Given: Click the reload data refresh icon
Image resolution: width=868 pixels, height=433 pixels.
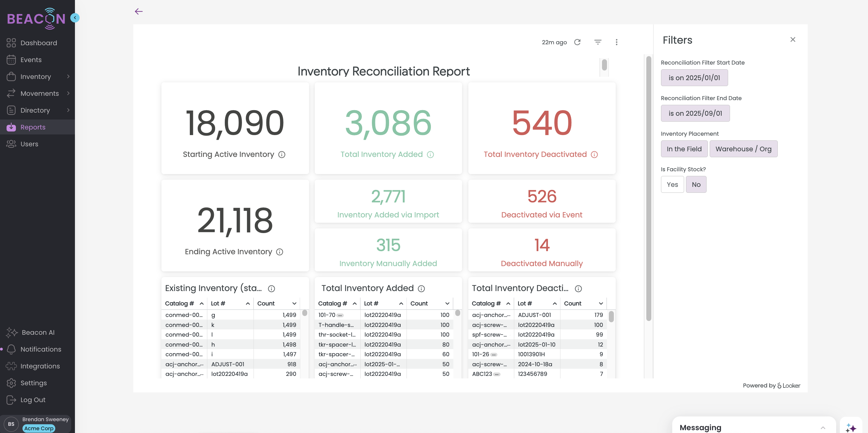Looking at the screenshot, I should [x=577, y=42].
